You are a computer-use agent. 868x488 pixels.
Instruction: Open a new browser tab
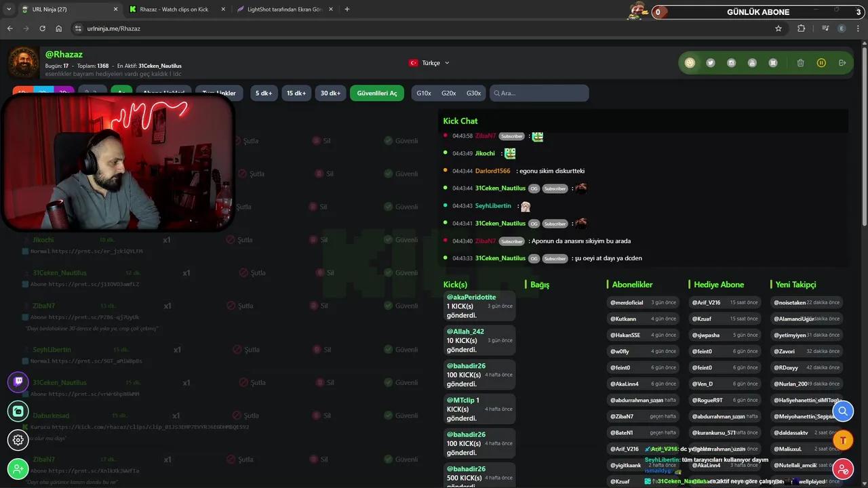point(347,9)
